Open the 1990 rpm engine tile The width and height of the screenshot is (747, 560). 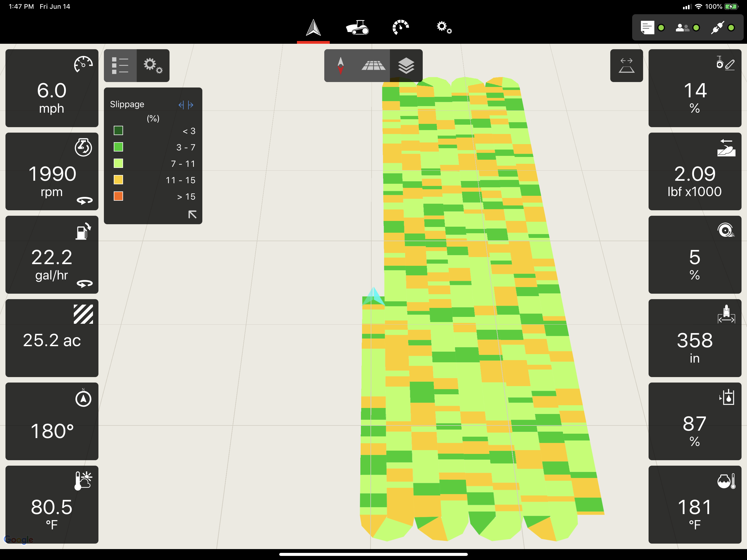tap(52, 171)
